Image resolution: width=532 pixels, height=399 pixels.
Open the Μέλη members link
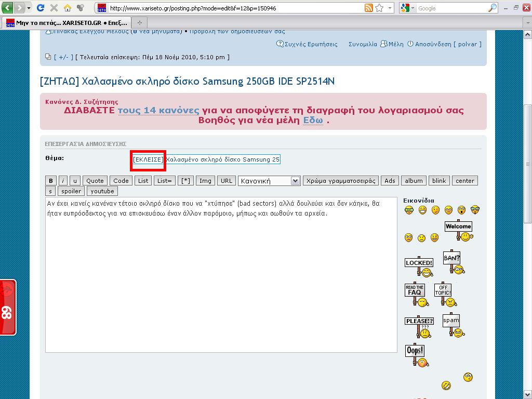(392, 44)
